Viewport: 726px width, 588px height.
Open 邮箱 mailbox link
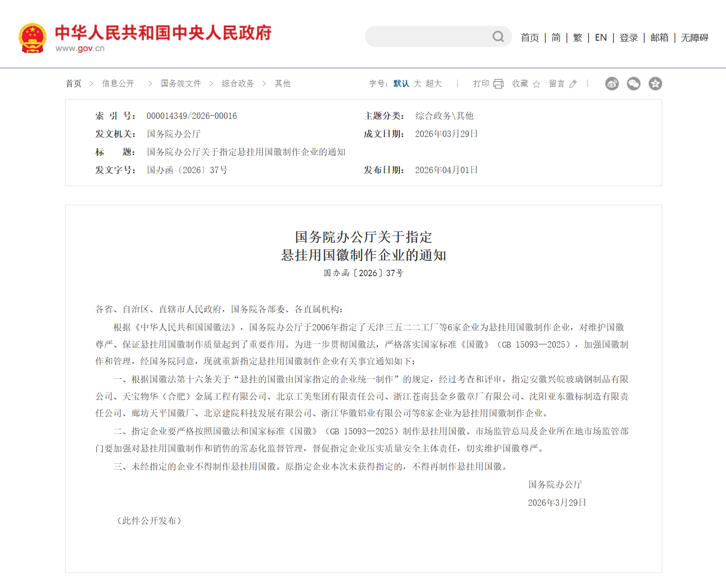660,38
